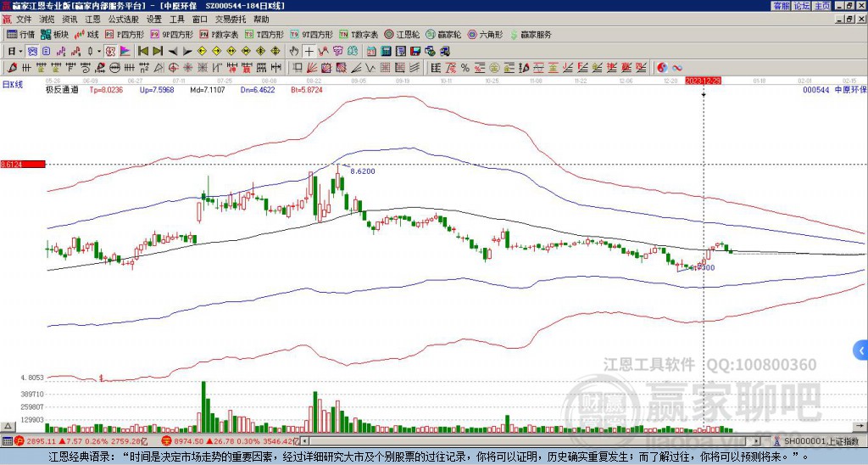Expand the candlestick style dropdown arrow

tap(99, 52)
